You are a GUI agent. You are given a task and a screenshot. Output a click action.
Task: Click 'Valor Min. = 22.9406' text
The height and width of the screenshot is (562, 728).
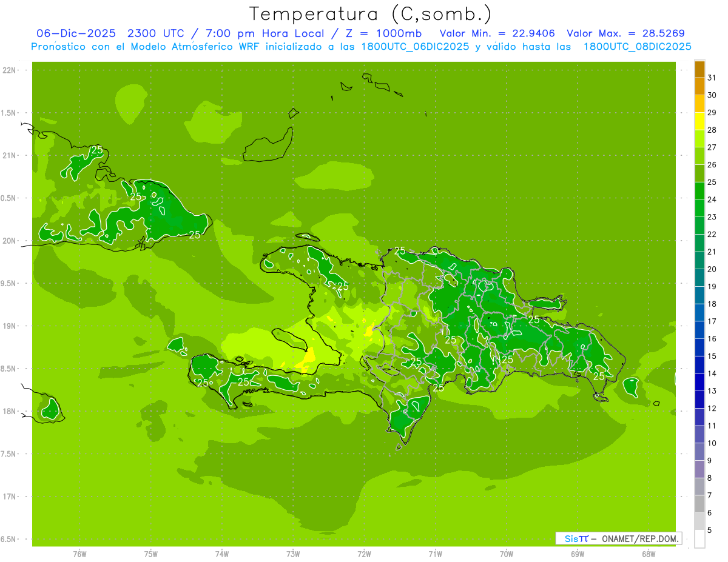[x=497, y=33]
